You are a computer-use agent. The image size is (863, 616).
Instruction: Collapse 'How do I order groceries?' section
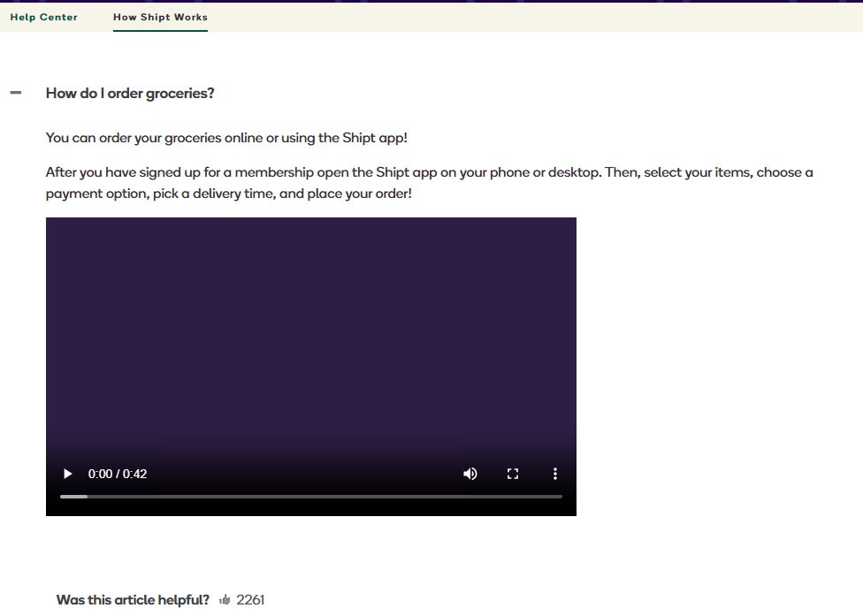[x=16, y=93]
